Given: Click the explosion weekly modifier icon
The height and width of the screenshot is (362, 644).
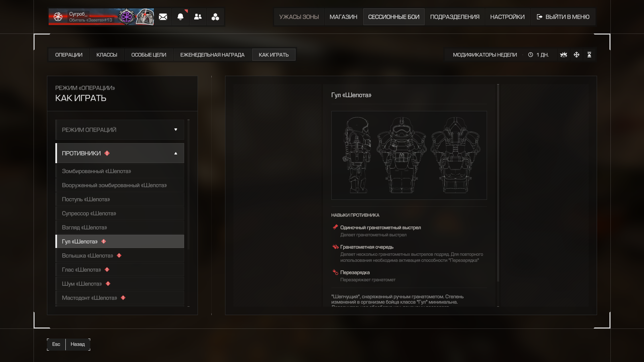Looking at the screenshot, I should tap(563, 55).
